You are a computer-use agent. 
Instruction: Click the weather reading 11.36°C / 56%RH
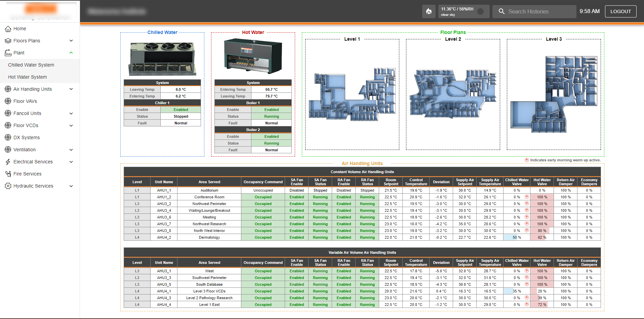[x=457, y=9]
